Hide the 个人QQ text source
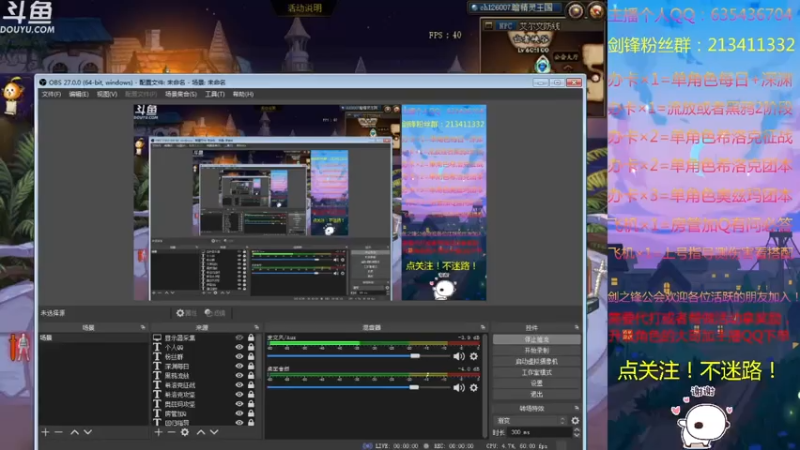 [239, 347]
